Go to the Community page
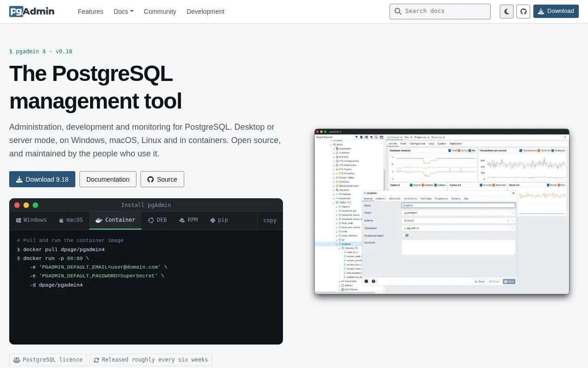The height and width of the screenshot is (368, 588). [x=160, y=11]
